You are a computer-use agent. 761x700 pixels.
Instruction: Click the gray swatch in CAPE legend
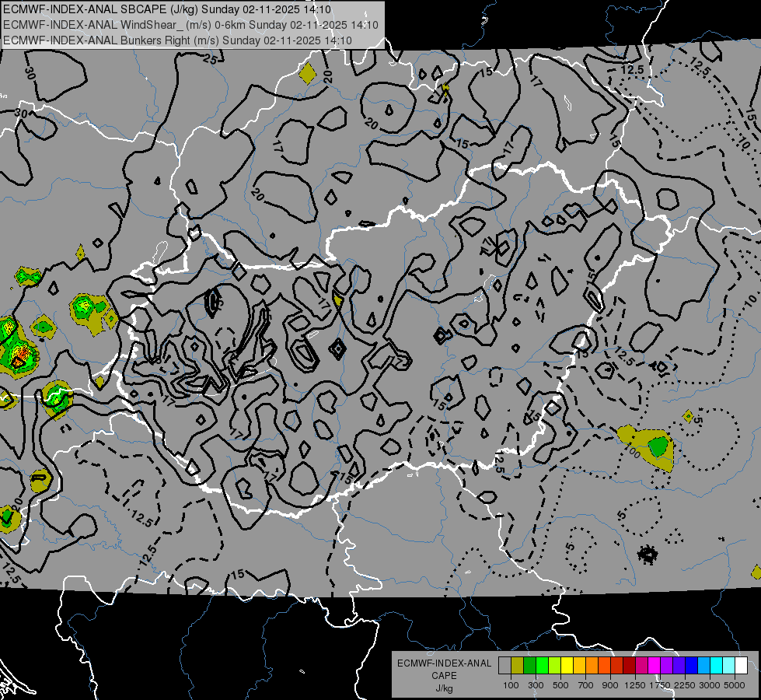coord(504,666)
